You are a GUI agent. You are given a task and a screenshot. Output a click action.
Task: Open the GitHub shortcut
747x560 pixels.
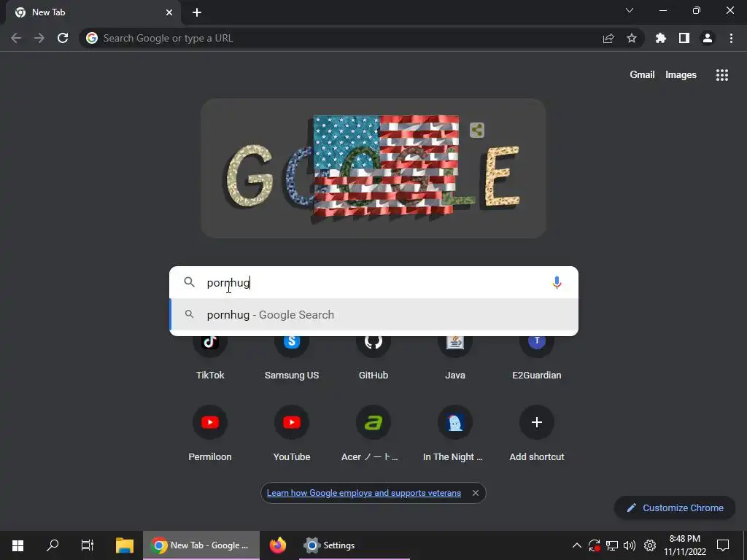(x=373, y=357)
